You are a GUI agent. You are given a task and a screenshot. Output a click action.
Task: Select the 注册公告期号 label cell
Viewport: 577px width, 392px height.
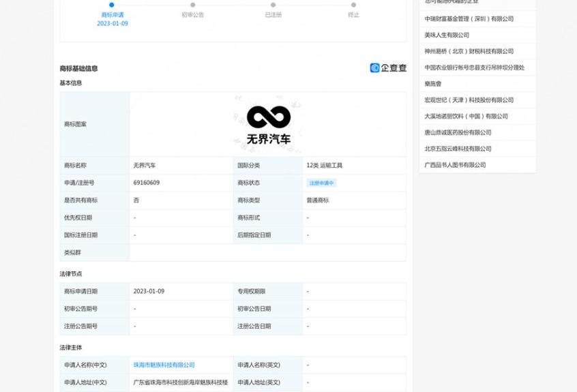[x=95, y=326]
